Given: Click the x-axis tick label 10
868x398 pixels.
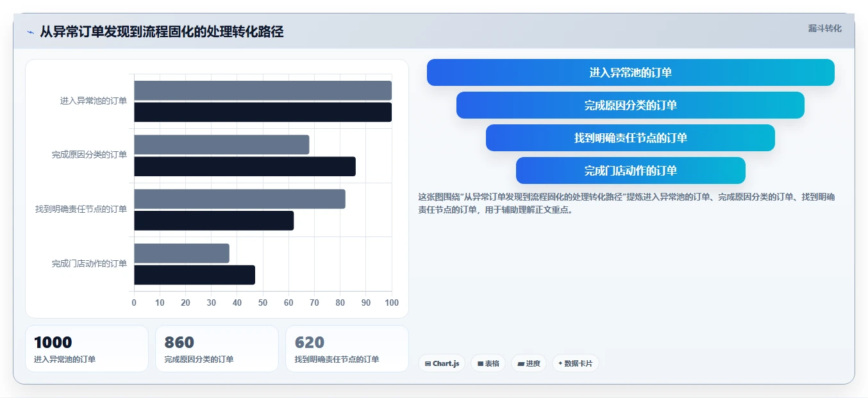Looking at the screenshot, I should click(x=160, y=303).
